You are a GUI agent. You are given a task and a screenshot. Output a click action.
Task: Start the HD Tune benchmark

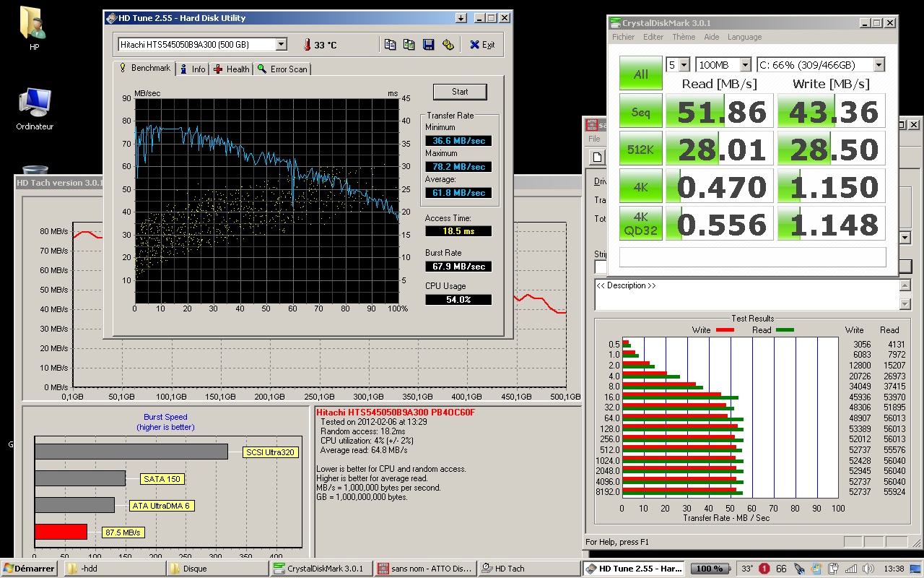click(460, 92)
